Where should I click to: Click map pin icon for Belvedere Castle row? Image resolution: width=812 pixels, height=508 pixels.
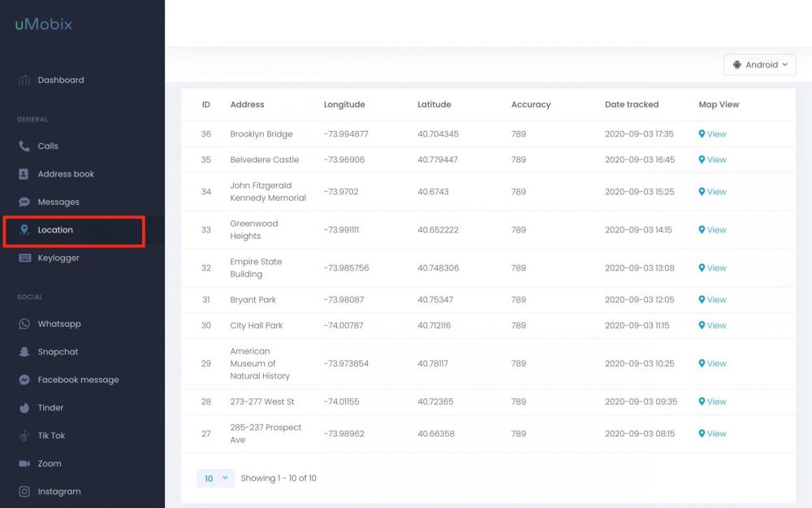pyautogui.click(x=702, y=159)
